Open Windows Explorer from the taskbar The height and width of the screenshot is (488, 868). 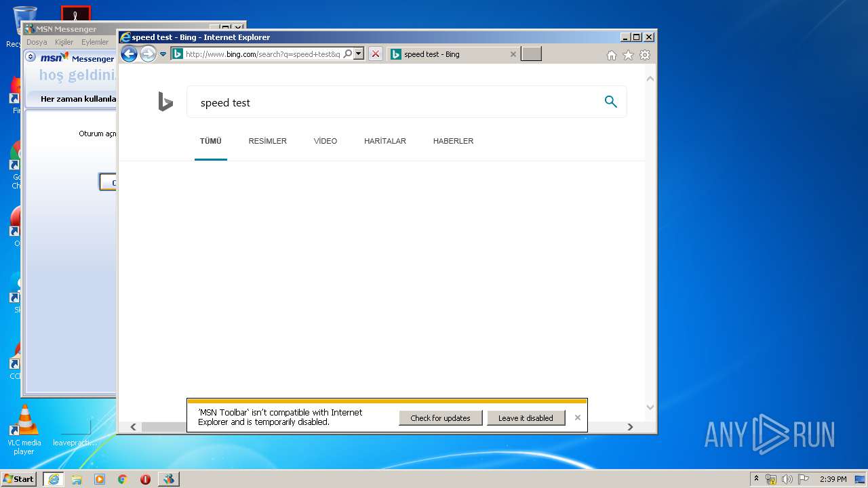77,479
